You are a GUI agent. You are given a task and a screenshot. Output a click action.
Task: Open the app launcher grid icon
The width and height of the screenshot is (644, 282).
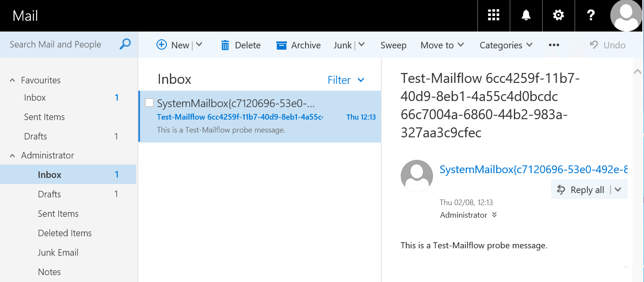(494, 16)
